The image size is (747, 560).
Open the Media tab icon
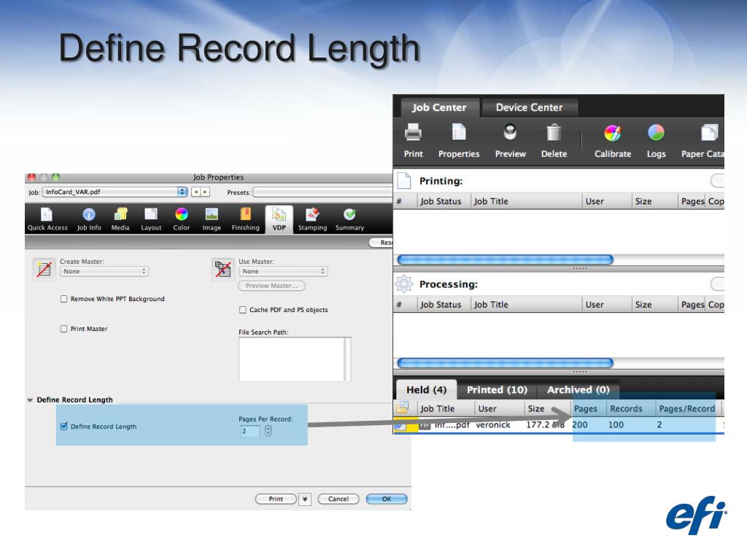(x=120, y=215)
